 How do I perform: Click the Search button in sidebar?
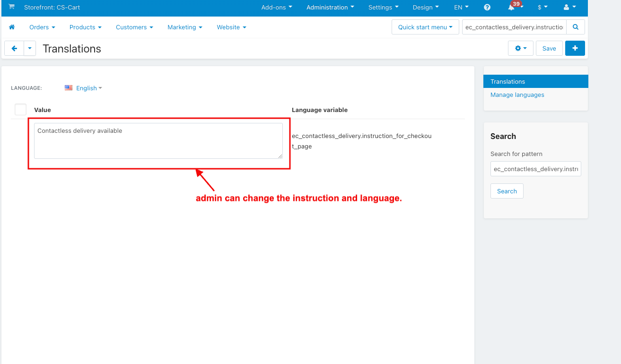coord(507,191)
